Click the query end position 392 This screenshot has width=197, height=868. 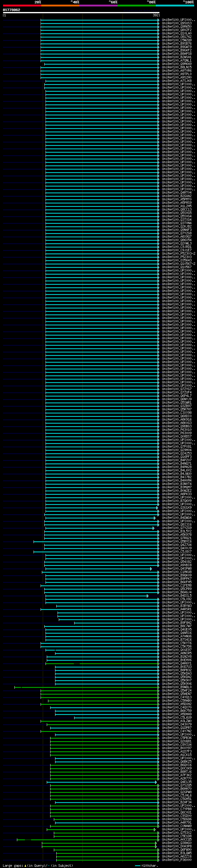pyautogui.click(x=155, y=15)
